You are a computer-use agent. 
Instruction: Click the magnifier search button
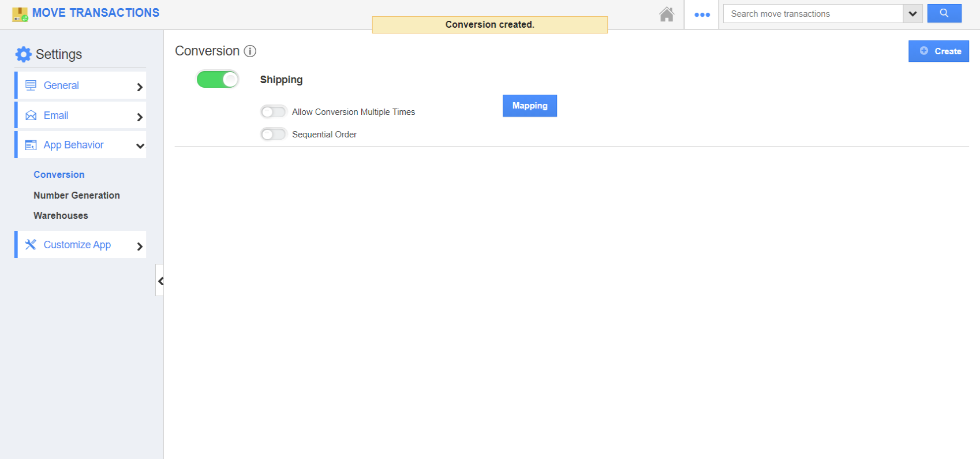(944, 13)
